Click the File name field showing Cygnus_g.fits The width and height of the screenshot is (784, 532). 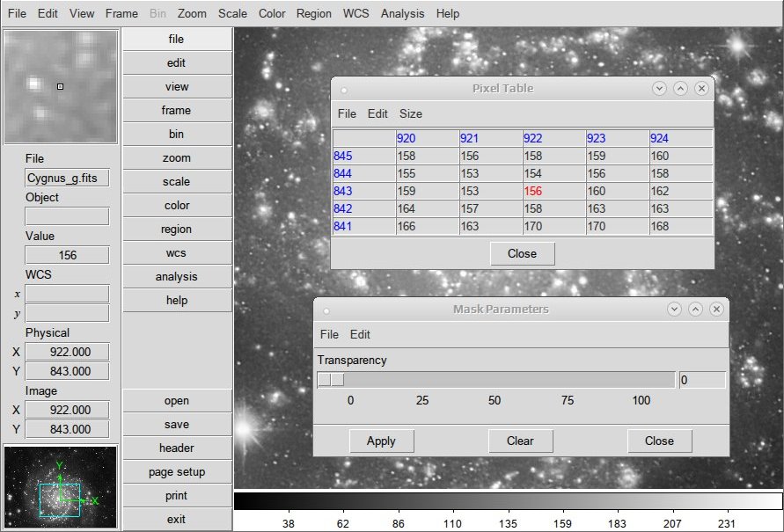coord(67,179)
